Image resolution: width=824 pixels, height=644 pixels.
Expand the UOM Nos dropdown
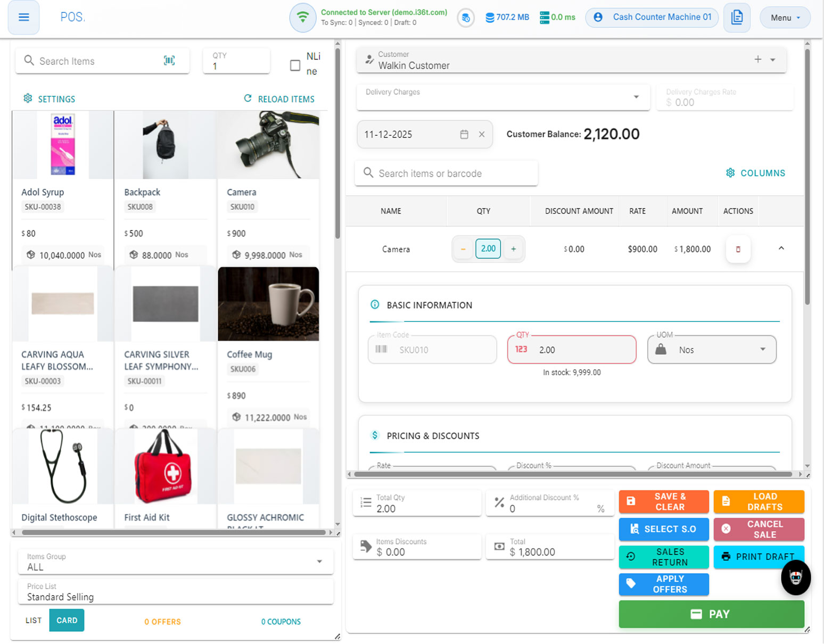coord(762,350)
